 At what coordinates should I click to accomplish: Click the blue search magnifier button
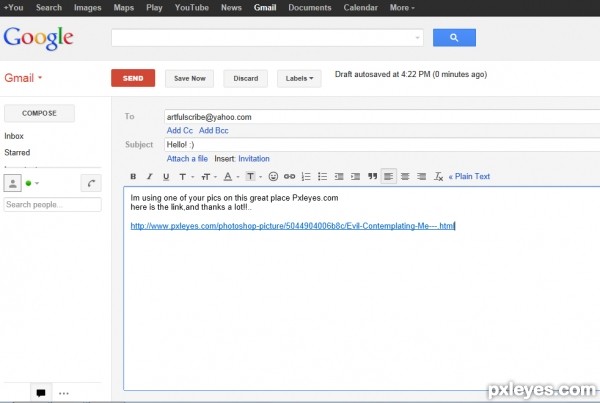[454, 38]
